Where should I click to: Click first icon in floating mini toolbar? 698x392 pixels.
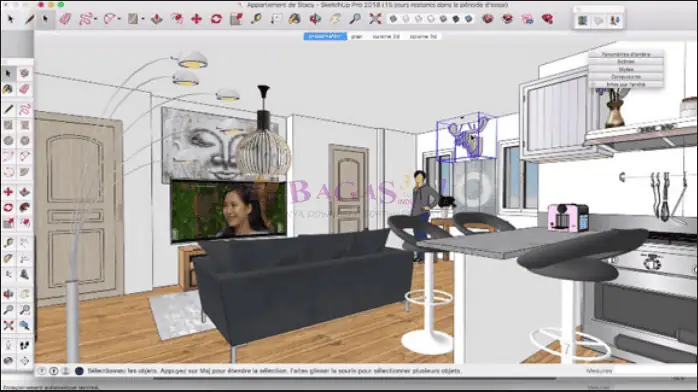click(x=582, y=20)
